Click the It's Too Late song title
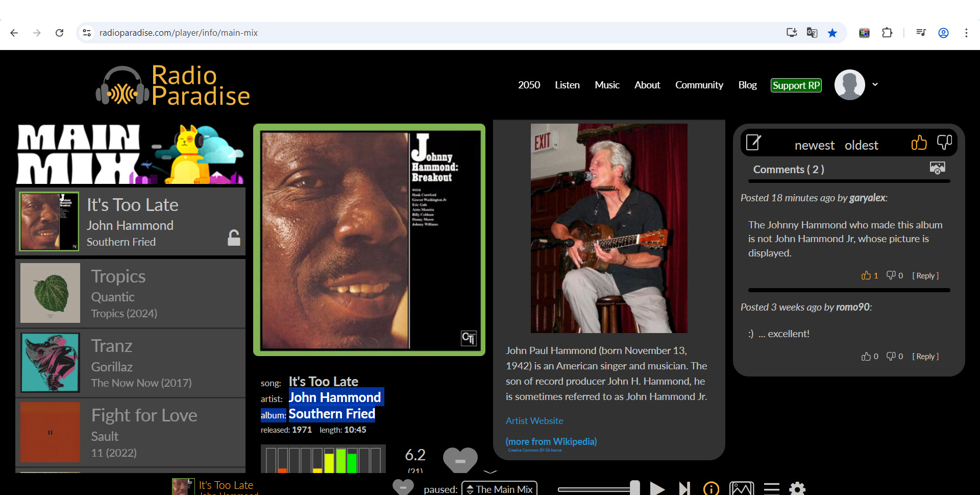This screenshot has width=980, height=495. coord(323,381)
